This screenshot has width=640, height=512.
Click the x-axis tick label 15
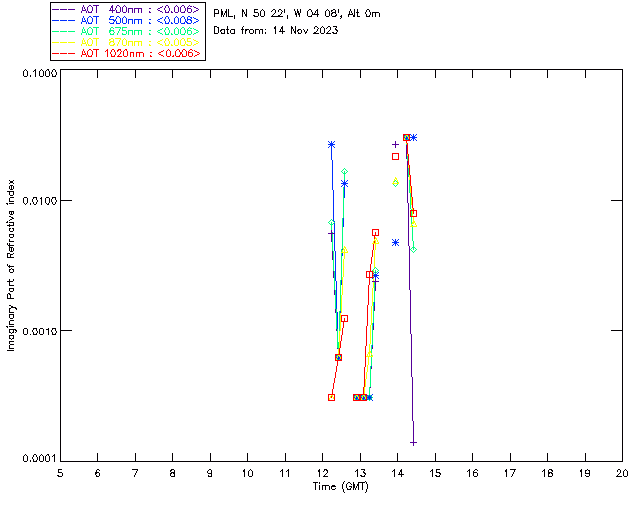coord(435,473)
